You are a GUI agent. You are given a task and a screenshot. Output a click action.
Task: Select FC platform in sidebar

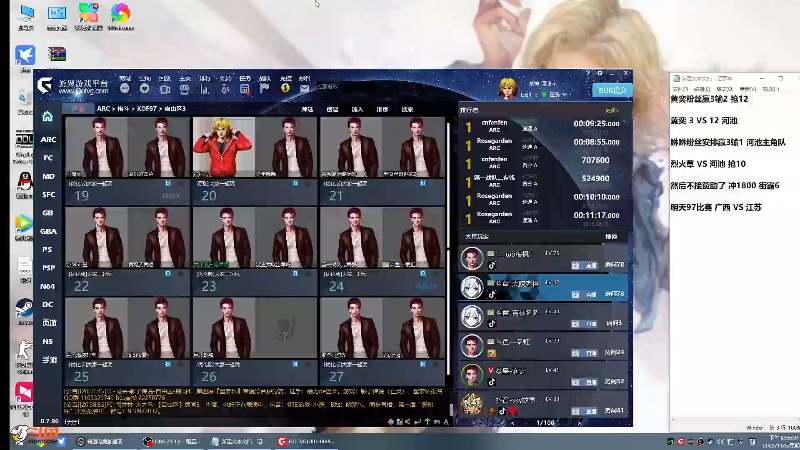[48, 158]
